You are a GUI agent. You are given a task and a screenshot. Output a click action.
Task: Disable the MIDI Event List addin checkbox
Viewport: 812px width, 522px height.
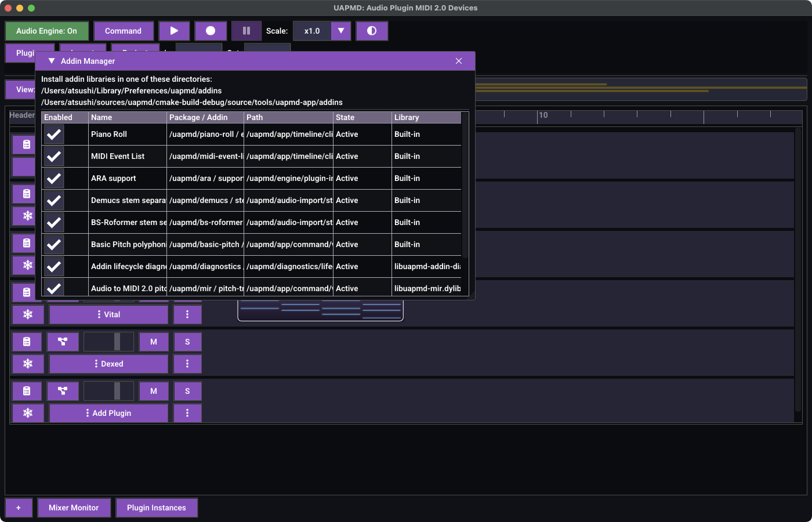pos(54,156)
